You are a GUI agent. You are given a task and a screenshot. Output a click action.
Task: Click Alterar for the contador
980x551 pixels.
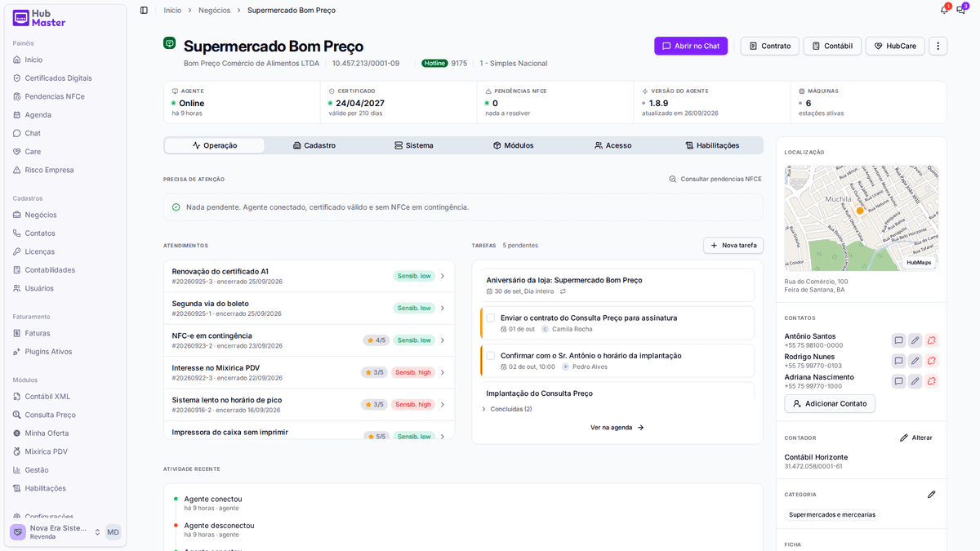pos(916,438)
